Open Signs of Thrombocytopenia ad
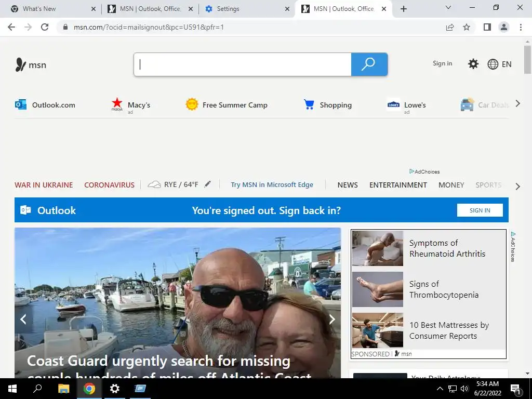This screenshot has width=532, height=399. coord(444,289)
